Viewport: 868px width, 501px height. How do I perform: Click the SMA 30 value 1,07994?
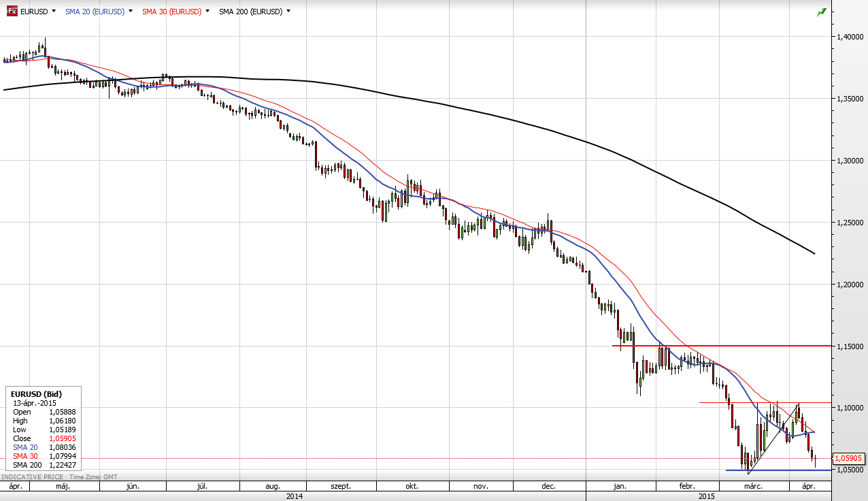point(63,456)
